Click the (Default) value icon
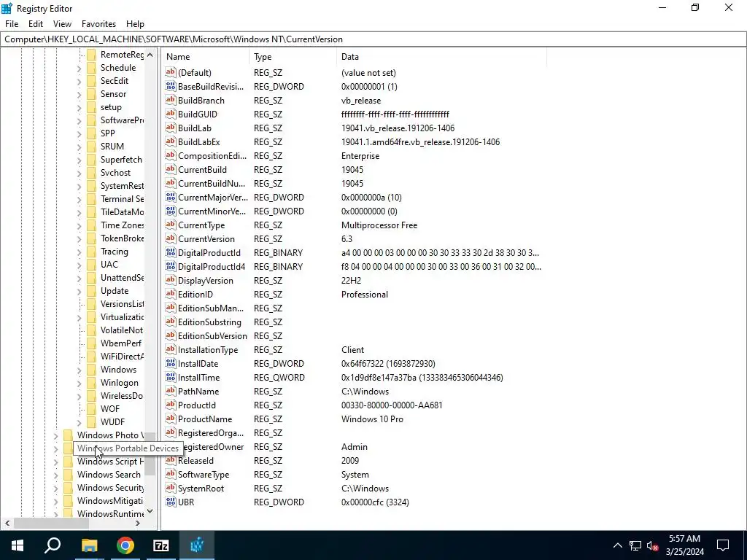747x560 pixels. (x=171, y=73)
